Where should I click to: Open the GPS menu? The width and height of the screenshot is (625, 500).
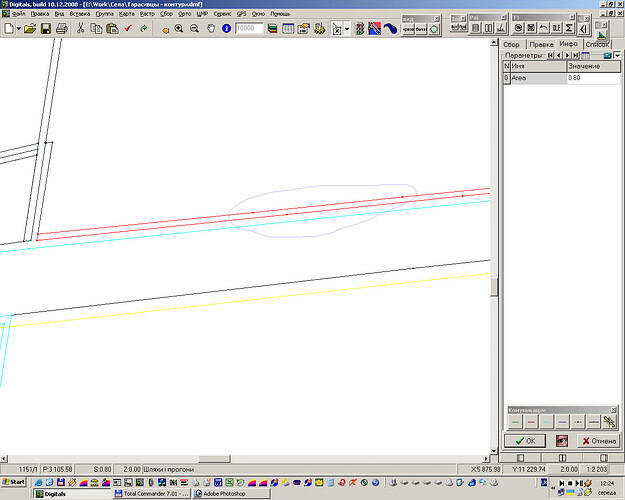pos(242,14)
